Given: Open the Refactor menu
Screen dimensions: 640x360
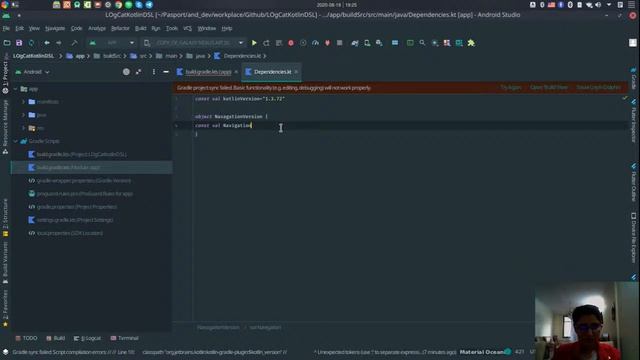Looking at the screenshot, I should pyautogui.click(x=120, y=29).
